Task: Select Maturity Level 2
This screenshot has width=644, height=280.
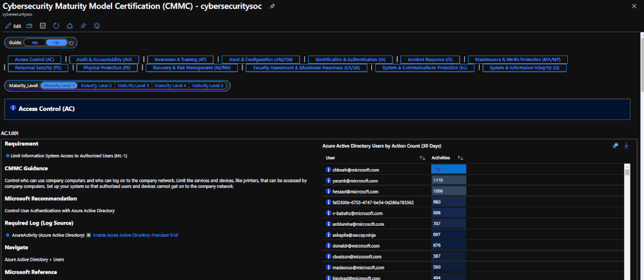Action: pos(96,86)
